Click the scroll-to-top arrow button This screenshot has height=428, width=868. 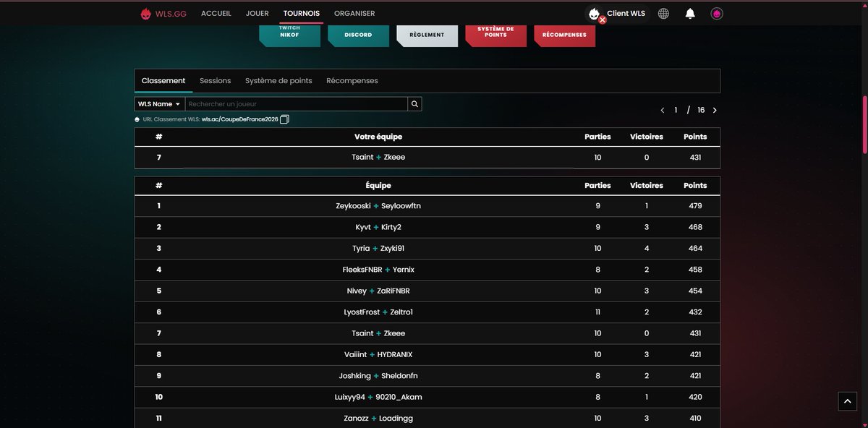[847, 401]
